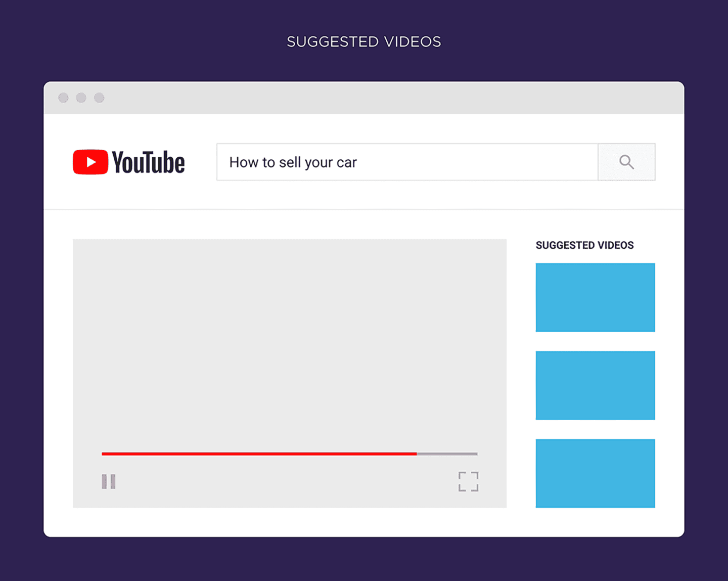728x581 pixels.
Task: Click the red macOS traffic light dot
Action: tap(63, 98)
